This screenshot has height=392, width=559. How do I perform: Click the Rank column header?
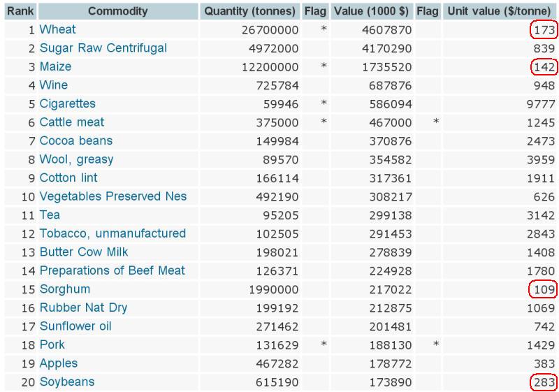(19, 11)
